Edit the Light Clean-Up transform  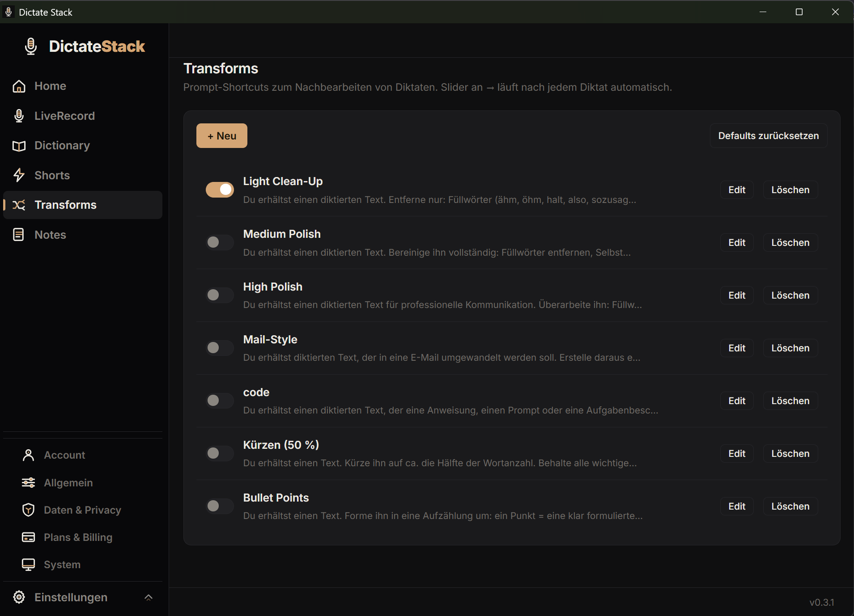click(737, 190)
